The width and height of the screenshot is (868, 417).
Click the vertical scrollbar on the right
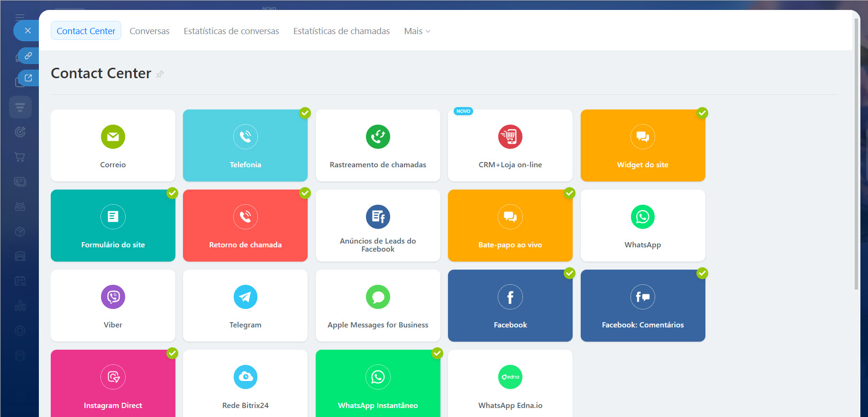pyautogui.click(x=856, y=152)
